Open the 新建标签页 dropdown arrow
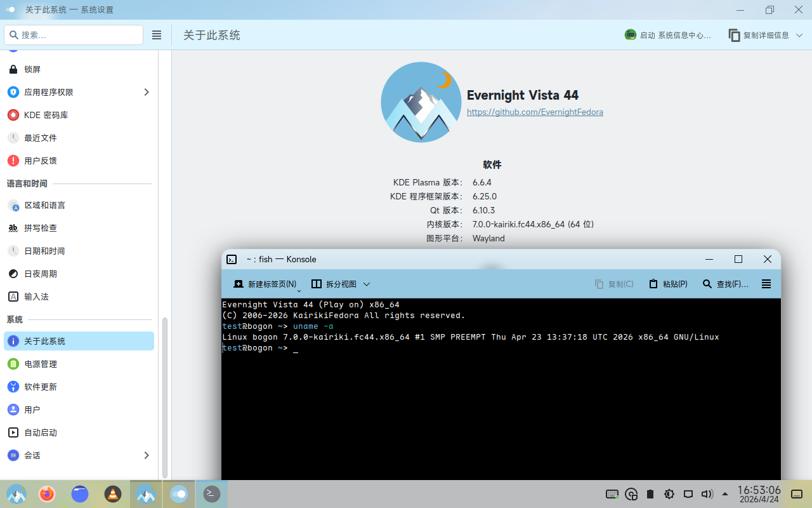 click(299, 290)
